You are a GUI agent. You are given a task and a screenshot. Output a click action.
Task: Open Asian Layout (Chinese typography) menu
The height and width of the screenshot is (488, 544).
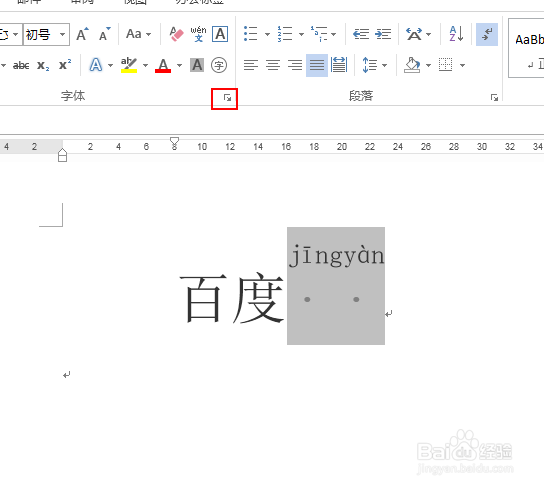[418, 34]
